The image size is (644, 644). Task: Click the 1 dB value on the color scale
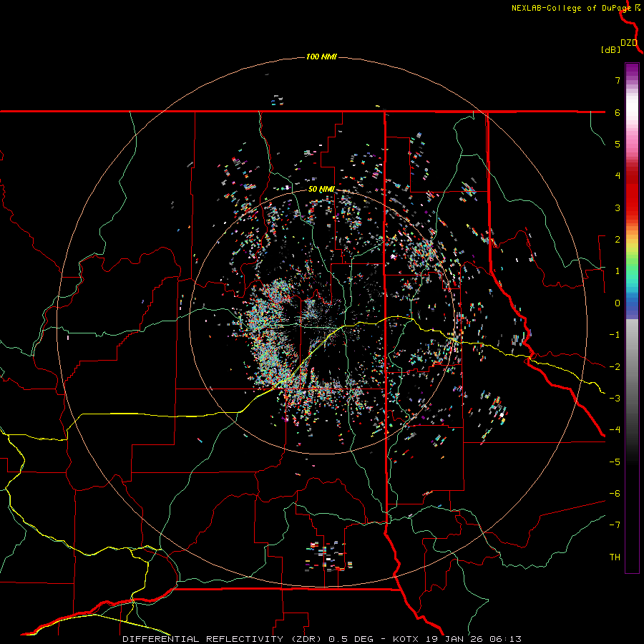click(618, 271)
